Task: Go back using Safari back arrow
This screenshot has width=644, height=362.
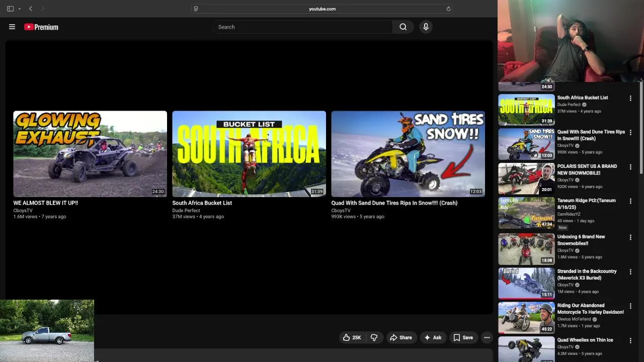Action: click(x=31, y=9)
